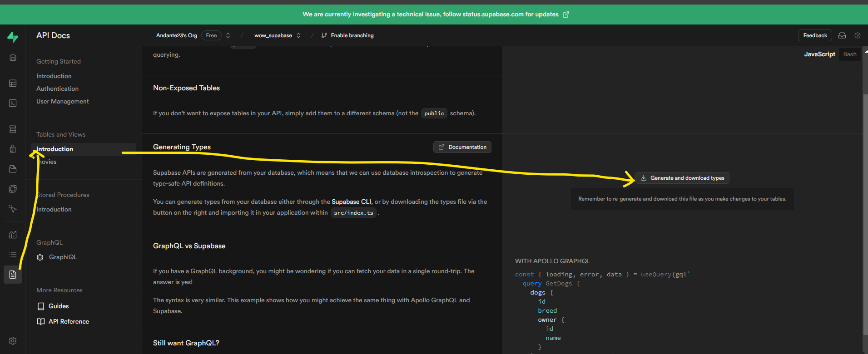Open the Authentication lock icon
This screenshot has height=354, width=868.
pos(13,149)
